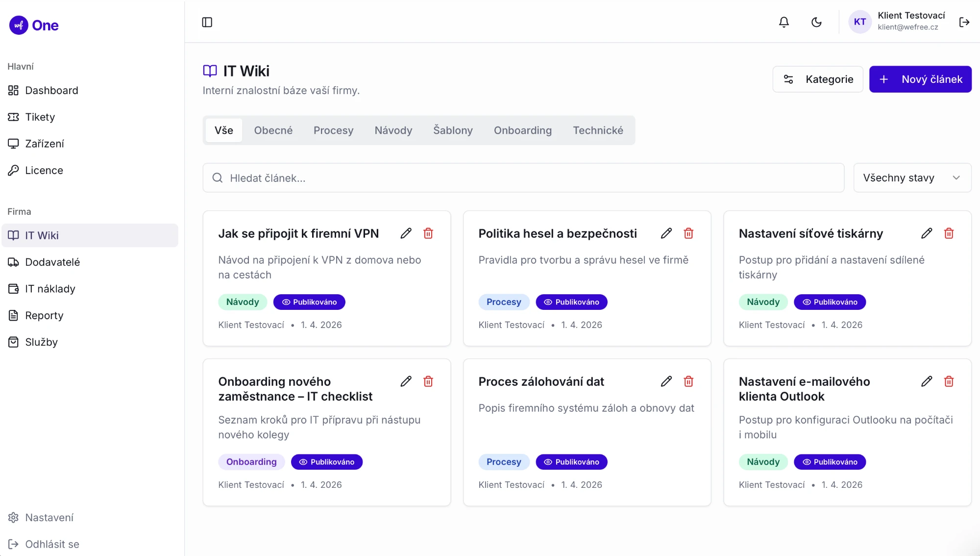
Task: Click the Kategorie button
Action: point(818,79)
